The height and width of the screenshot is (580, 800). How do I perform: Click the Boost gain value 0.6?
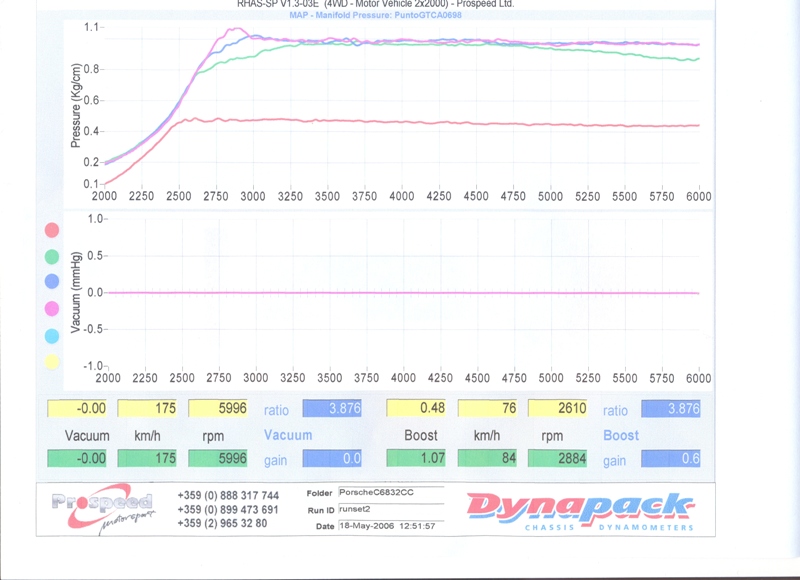coord(671,459)
